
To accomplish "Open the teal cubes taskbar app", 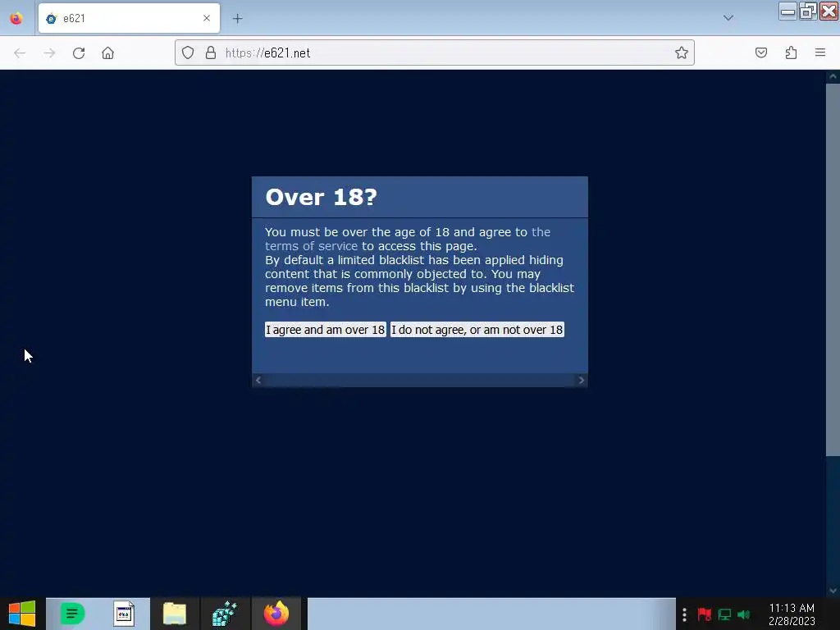I will click(225, 614).
